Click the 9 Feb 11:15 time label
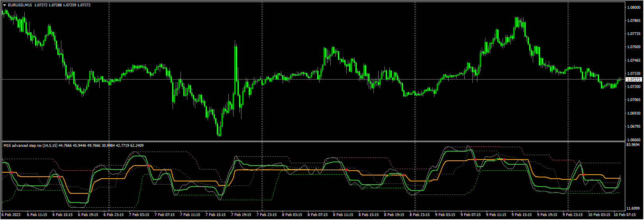This screenshot has height=220, width=644. [x=496, y=215]
